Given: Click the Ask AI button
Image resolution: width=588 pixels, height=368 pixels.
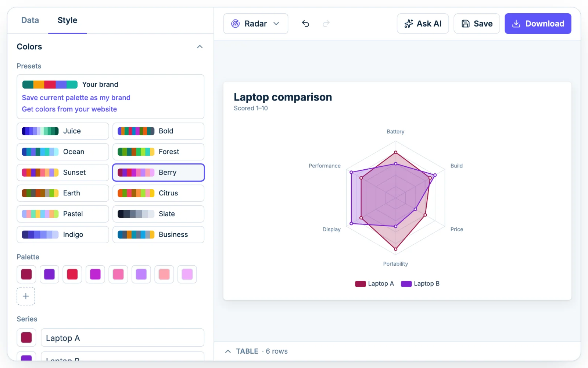Looking at the screenshot, I should (x=423, y=24).
